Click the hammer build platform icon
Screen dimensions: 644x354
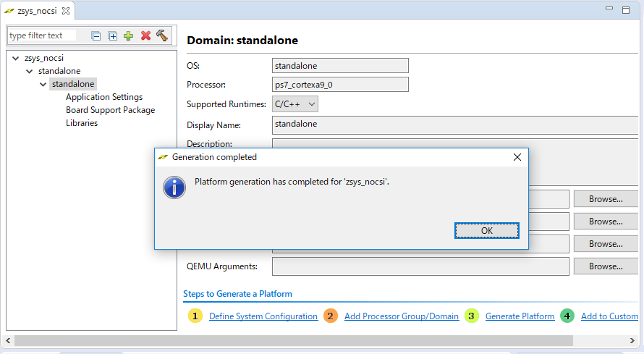161,35
